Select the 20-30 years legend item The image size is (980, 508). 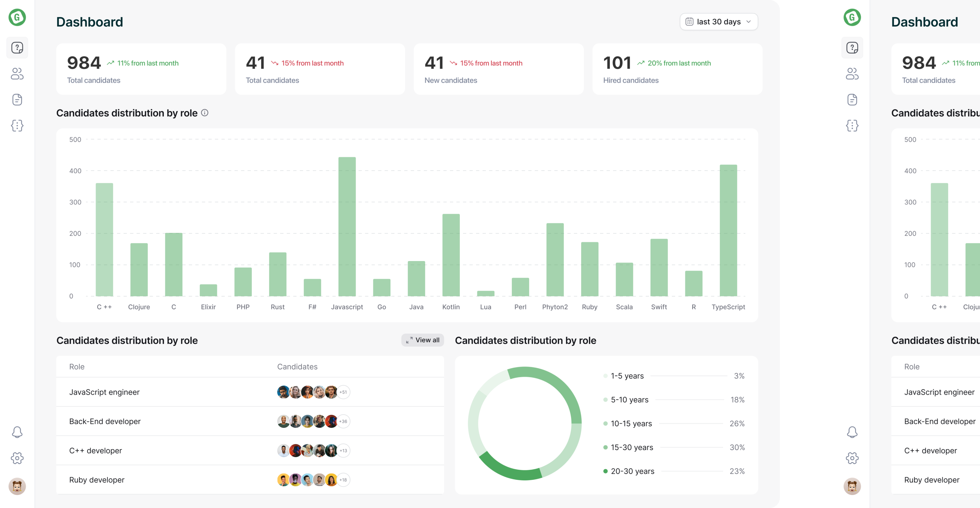pos(632,471)
